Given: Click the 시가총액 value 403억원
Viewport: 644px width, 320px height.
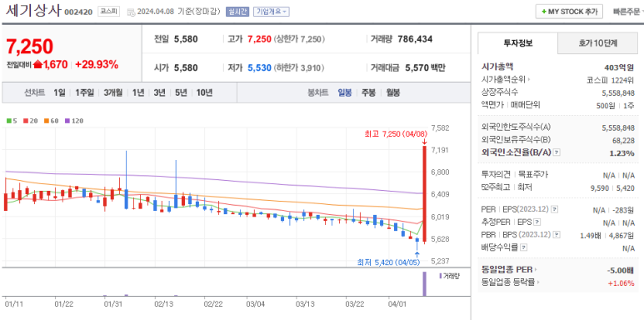Looking at the screenshot, I should coord(619,67).
